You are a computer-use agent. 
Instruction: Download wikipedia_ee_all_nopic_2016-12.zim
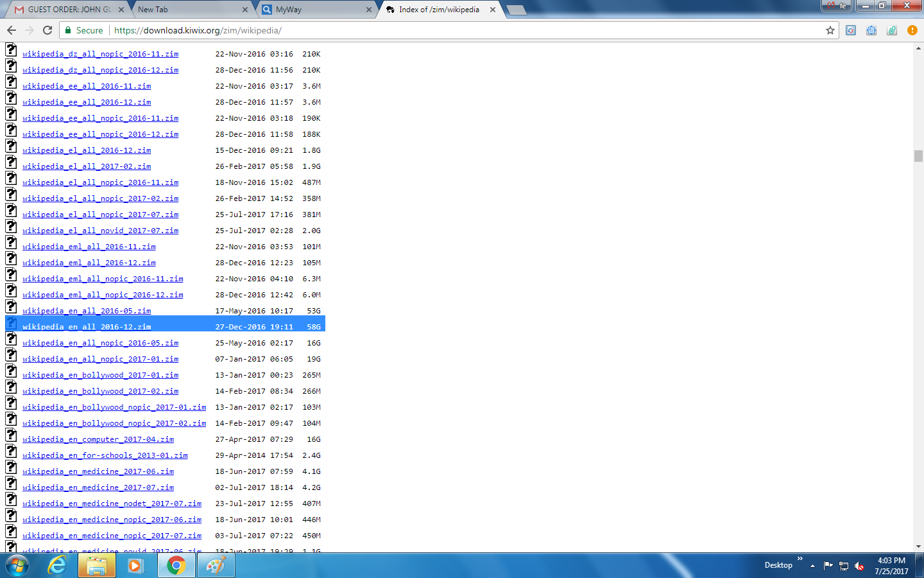pyautogui.click(x=101, y=134)
